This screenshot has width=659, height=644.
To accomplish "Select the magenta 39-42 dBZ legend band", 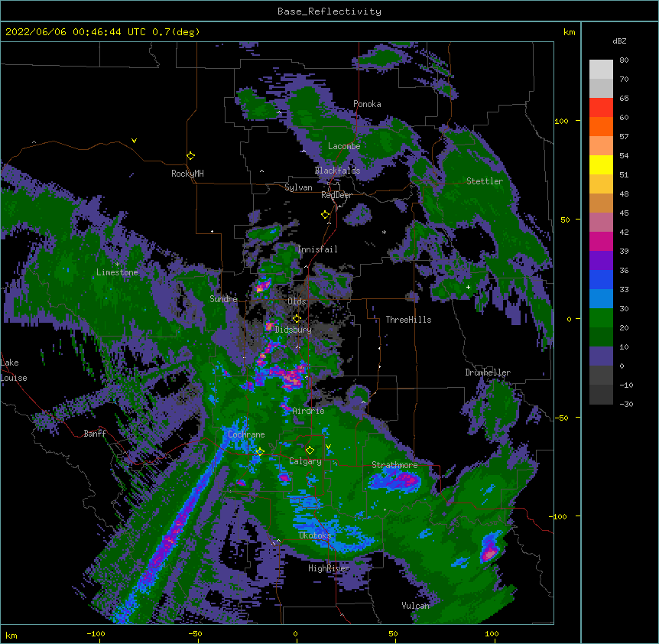I will pyautogui.click(x=601, y=241).
